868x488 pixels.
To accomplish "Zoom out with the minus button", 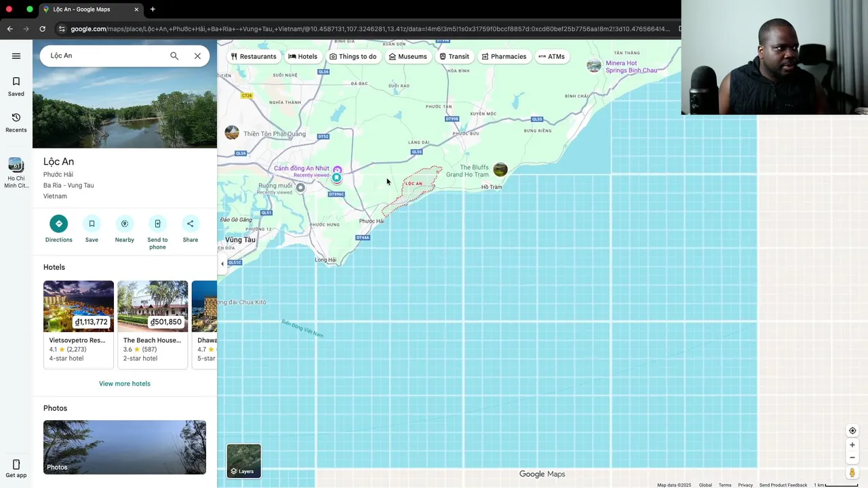I will click(852, 457).
